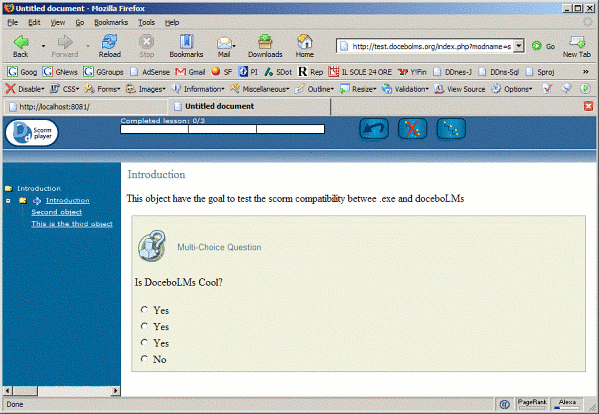Open This is the third object link

coord(72,224)
